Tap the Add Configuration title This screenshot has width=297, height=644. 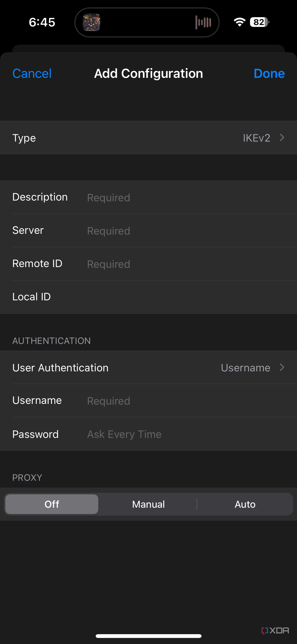pyautogui.click(x=148, y=74)
